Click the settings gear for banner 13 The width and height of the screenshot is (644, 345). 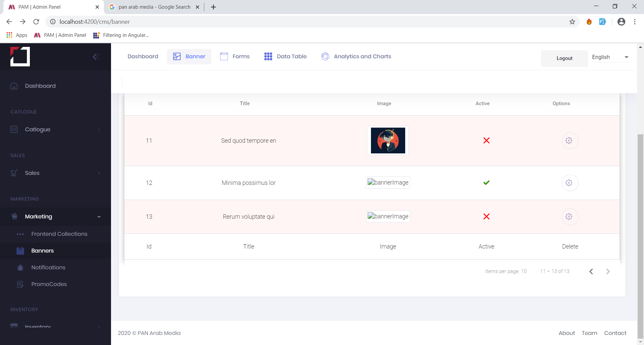pyautogui.click(x=570, y=217)
